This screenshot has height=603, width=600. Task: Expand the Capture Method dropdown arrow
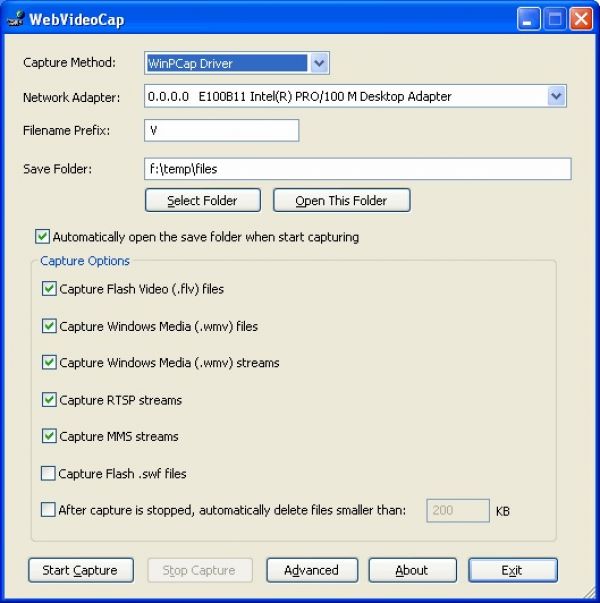[x=319, y=63]
